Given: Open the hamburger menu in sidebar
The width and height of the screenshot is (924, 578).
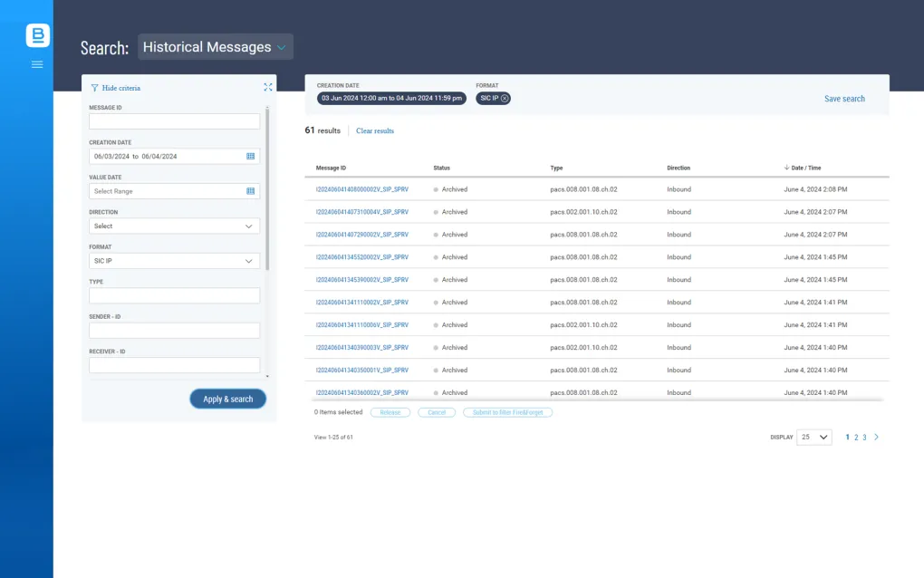Looking at the screenshot, I should [x=37, y=64].
